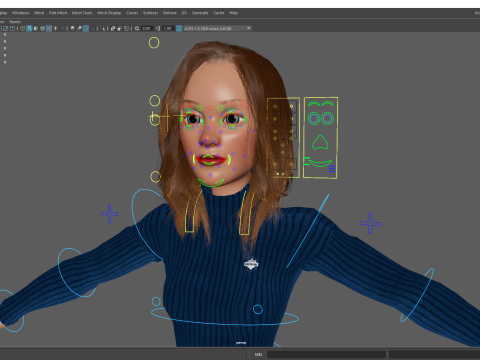Viewport: 480px width, 360px height.
Task: Select nose triangle in face GUI
Action: (x=320, y=142)
